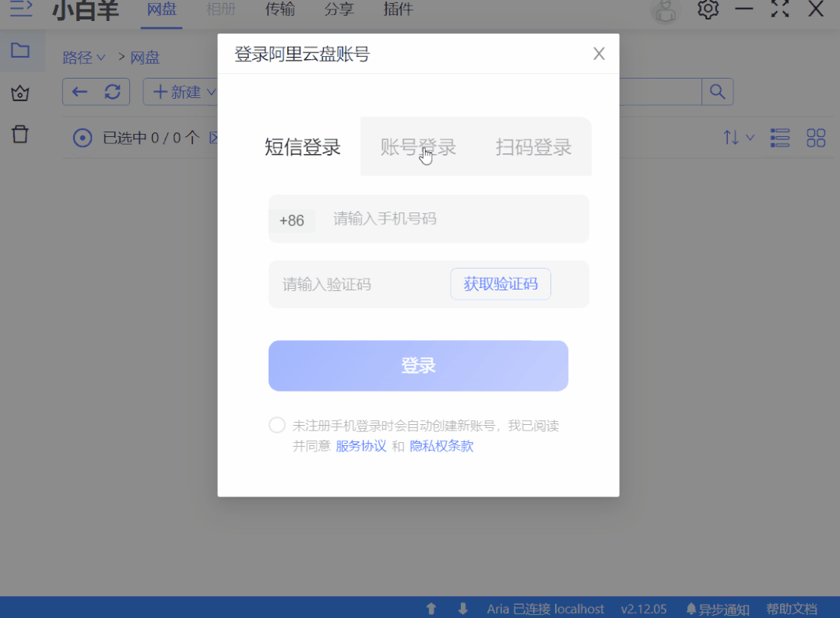
Task: Click version v2.12.05 in status bar
Action: pos(643,609)
